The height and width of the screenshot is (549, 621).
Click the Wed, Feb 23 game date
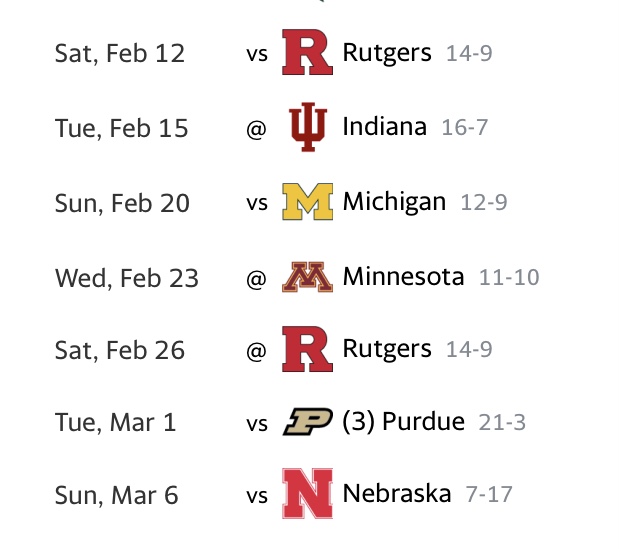[x=127, y=276]
